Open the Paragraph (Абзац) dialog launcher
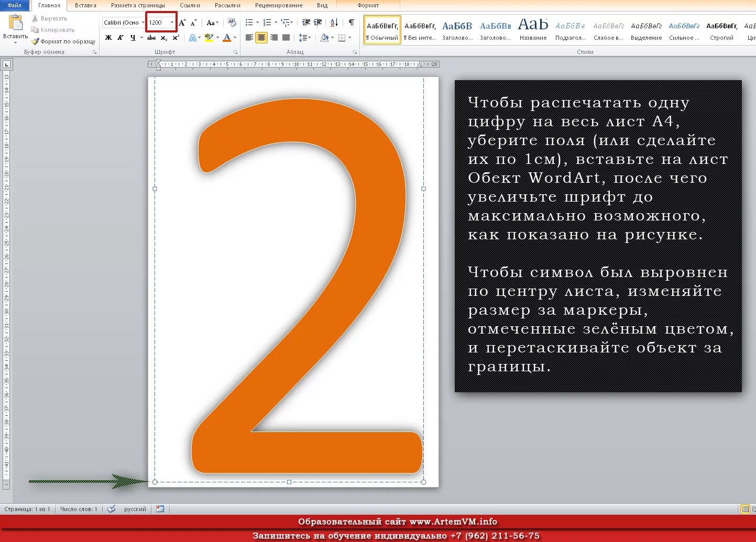The width and height of the screenshot is (756, 542). click(x=355, y=52)
